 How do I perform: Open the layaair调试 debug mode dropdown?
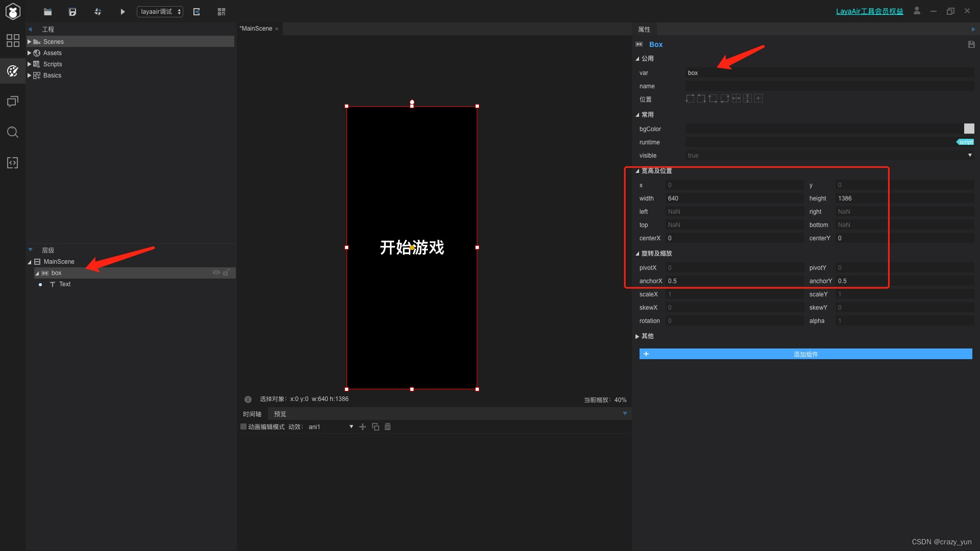pyautogui.click(x=160, y=12)
